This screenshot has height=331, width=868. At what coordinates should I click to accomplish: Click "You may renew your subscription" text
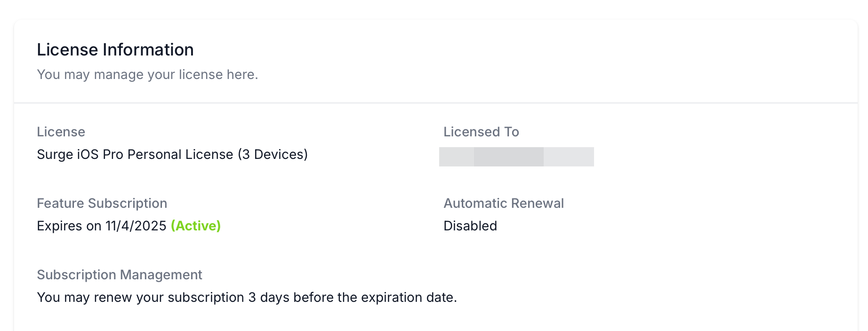tap(140, 298)
